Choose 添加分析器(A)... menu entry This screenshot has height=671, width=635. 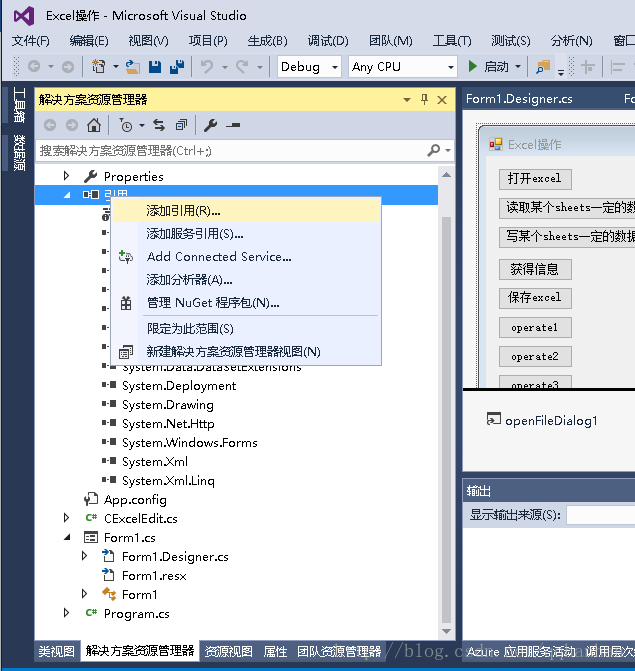(x=246, y=280)
